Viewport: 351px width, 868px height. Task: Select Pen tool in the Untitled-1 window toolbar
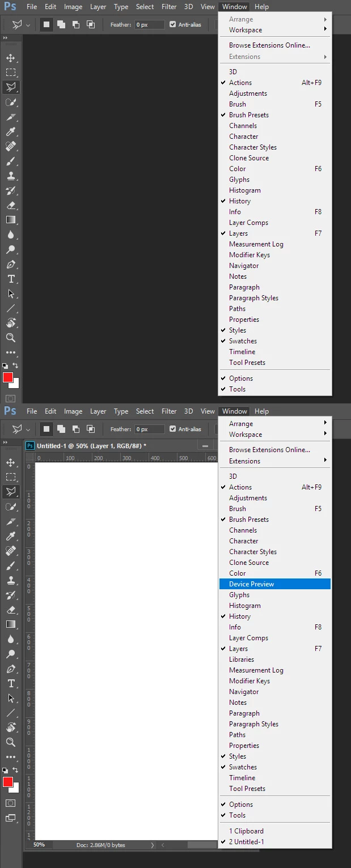(x=11, y=669)
